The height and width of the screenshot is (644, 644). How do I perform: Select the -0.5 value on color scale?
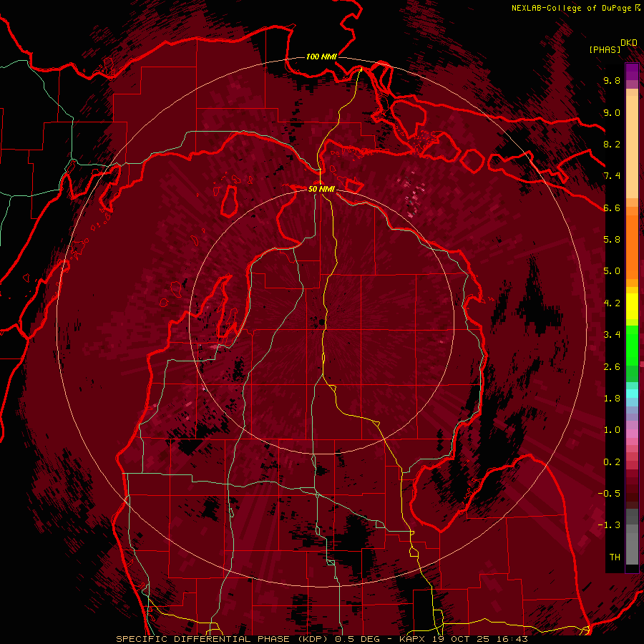pyautogui.click(x=609, y=494)
